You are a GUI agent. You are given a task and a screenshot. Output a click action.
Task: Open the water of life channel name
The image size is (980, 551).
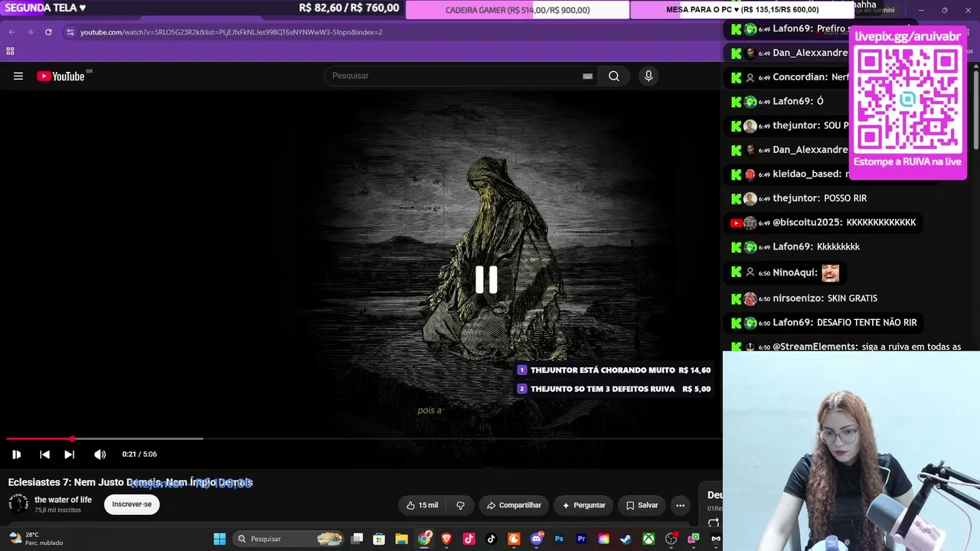(63, 500)
